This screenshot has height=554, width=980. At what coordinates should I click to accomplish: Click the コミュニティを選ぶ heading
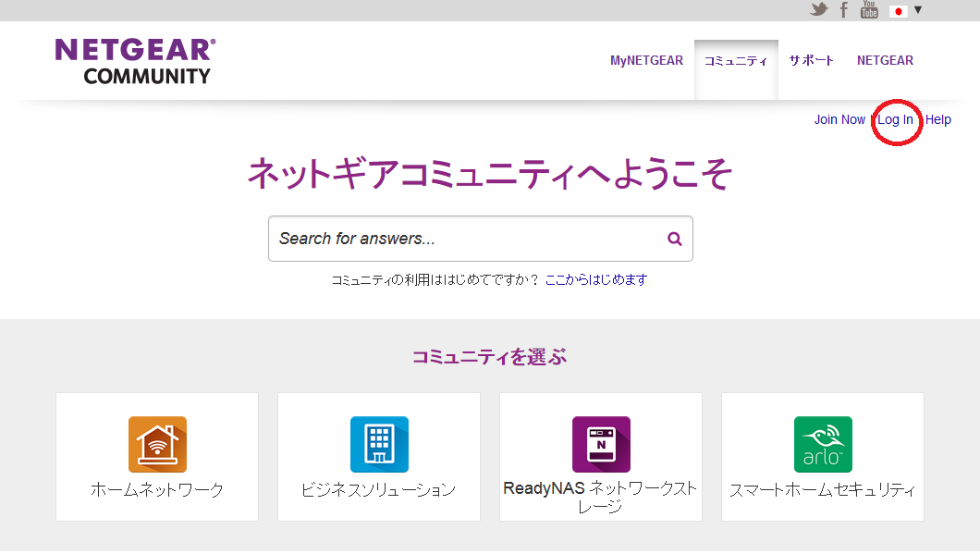coord(489,356)
